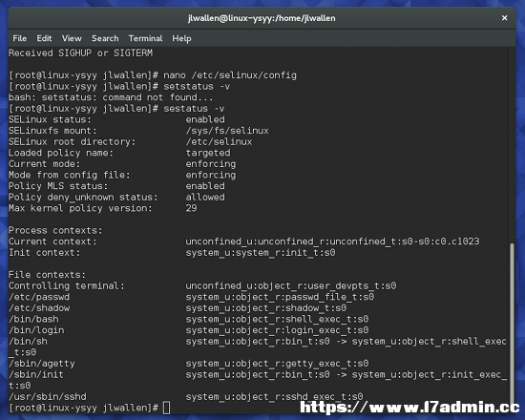Click the 'nano /etc/selinux/config' command line

pos(153,75)
